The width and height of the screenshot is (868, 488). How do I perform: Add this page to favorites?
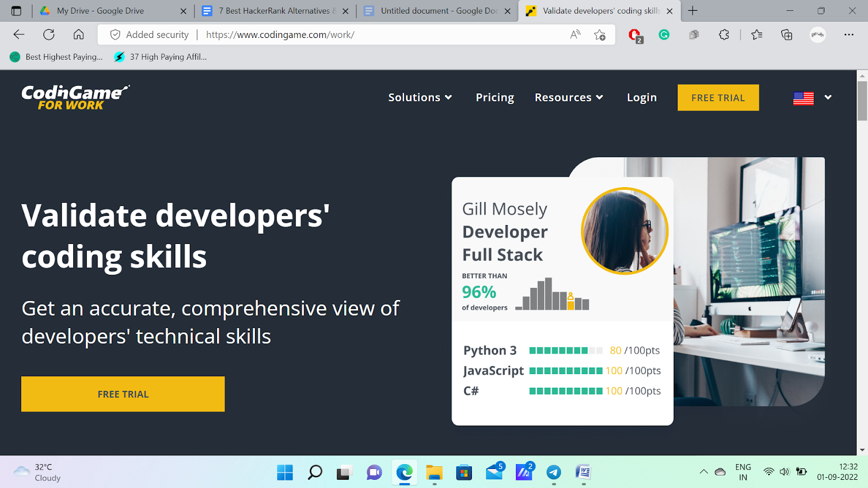coord(599,35)
